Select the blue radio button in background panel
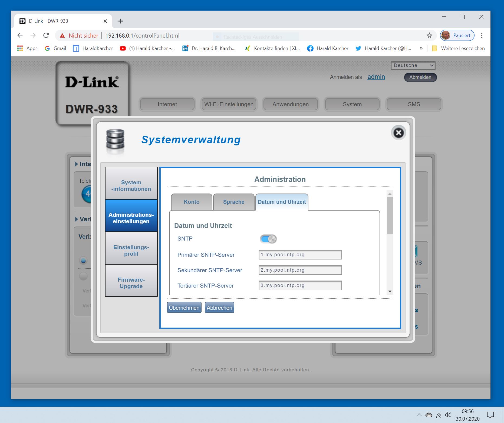The width and height of the screenshot is (504, 423). (x=83, y=261)
